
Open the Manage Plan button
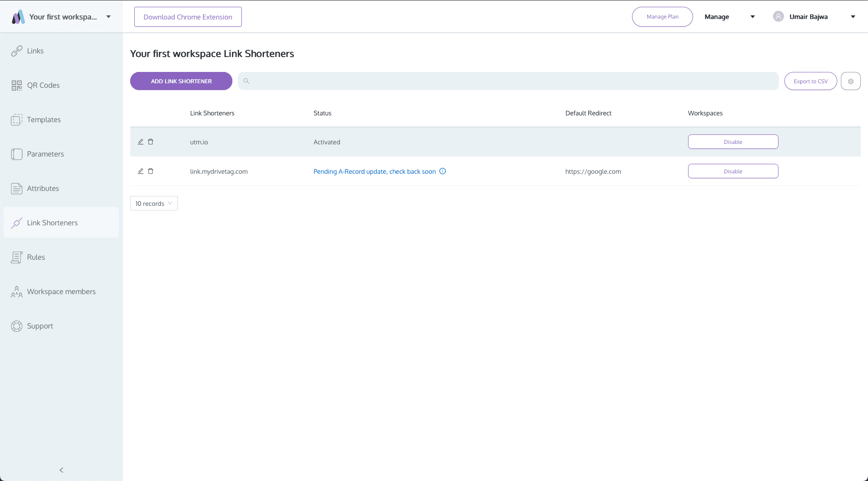(662, 17)
